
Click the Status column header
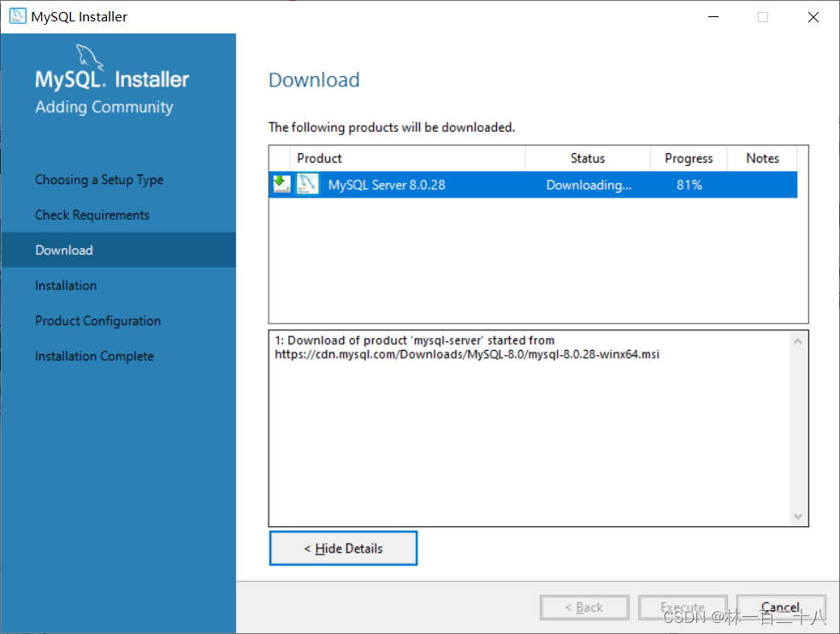pyautogui.click(x=588, y=158)
